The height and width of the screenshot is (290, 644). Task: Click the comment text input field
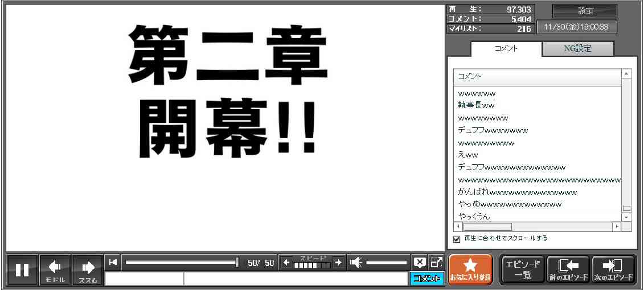click(x=295, y=279)
